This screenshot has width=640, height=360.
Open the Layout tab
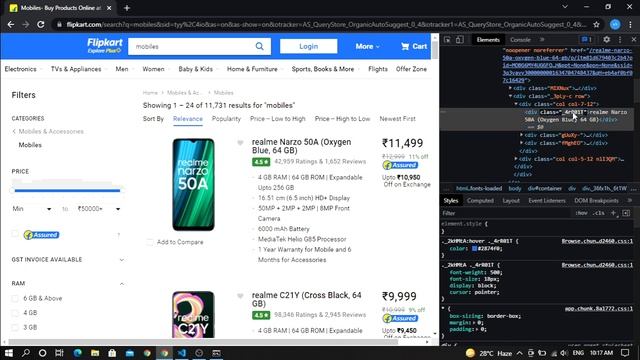pos(511,200)
